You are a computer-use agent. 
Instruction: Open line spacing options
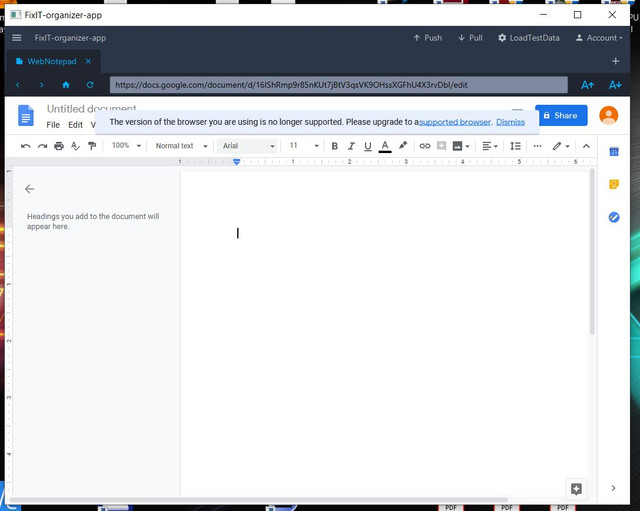[516, 146]
